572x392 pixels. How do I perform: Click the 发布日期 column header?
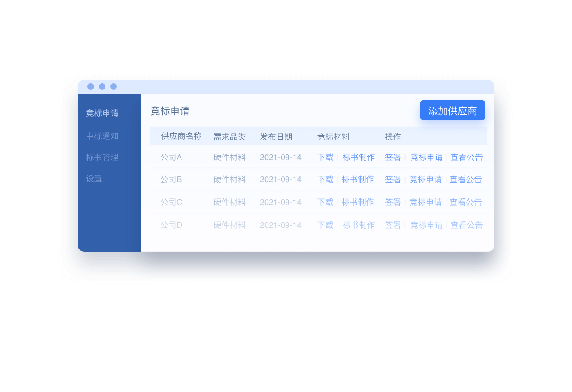point(276,137)
